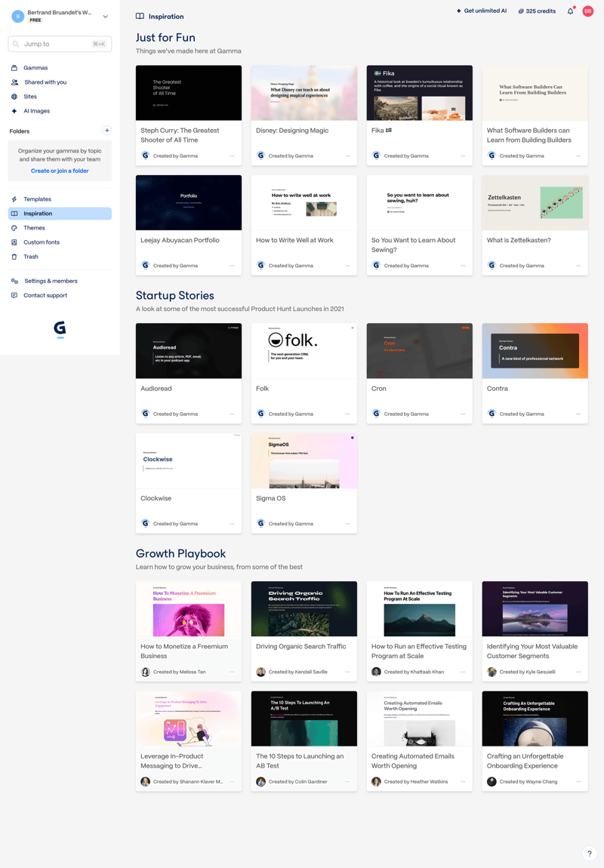Click the BB user avatar
The height and width of the screenshot is (868, 604).
pyautogui.click(x=587, y=11)
